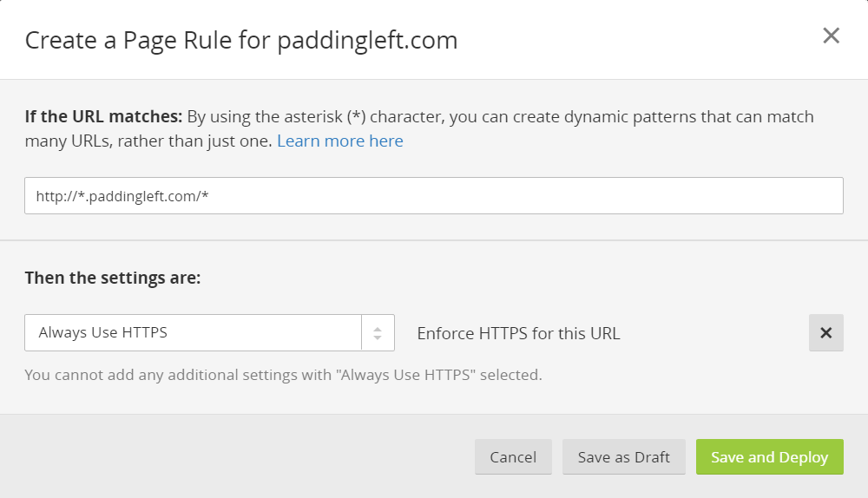Open the Always Use HTTPS dropdown
This screenshot has height=498, width=868.
coord(209,332)
